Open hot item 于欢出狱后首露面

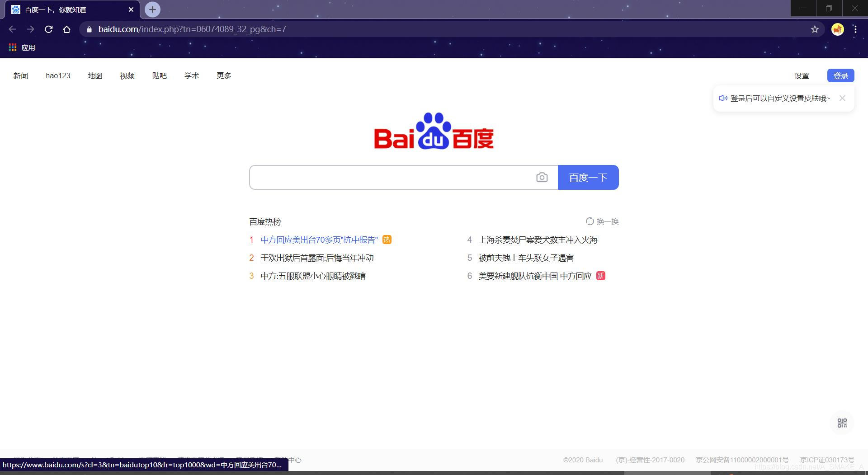coord(317,258)
